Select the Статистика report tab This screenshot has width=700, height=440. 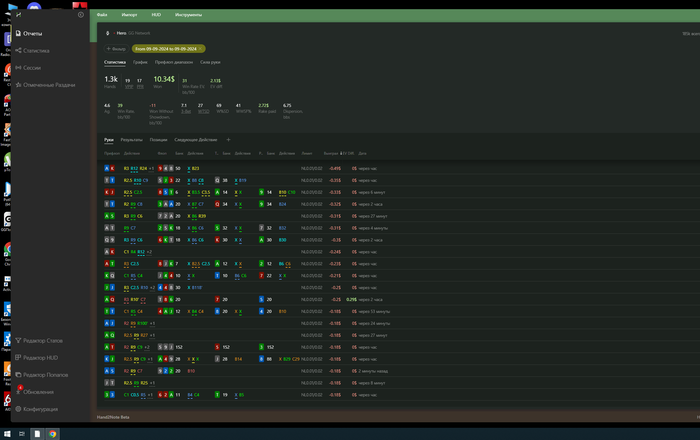click(115, 62)
